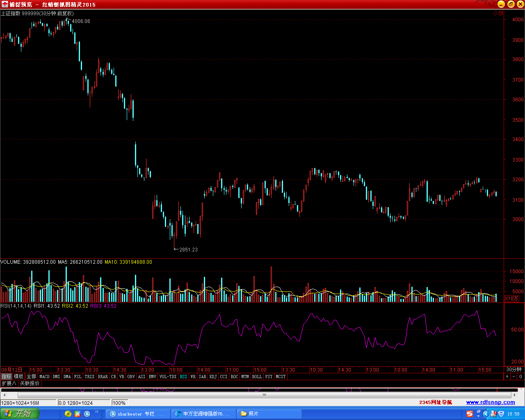Screen dimensions: 525x420
Task: Click the green plus quick launch icon
Action: point(68,414)
